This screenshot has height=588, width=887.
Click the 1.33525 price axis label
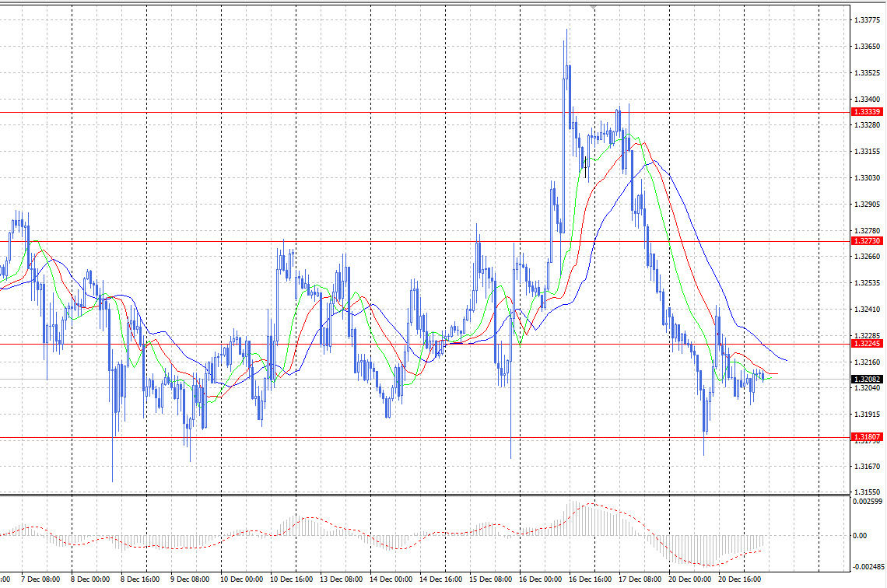(x=867, y=73)
